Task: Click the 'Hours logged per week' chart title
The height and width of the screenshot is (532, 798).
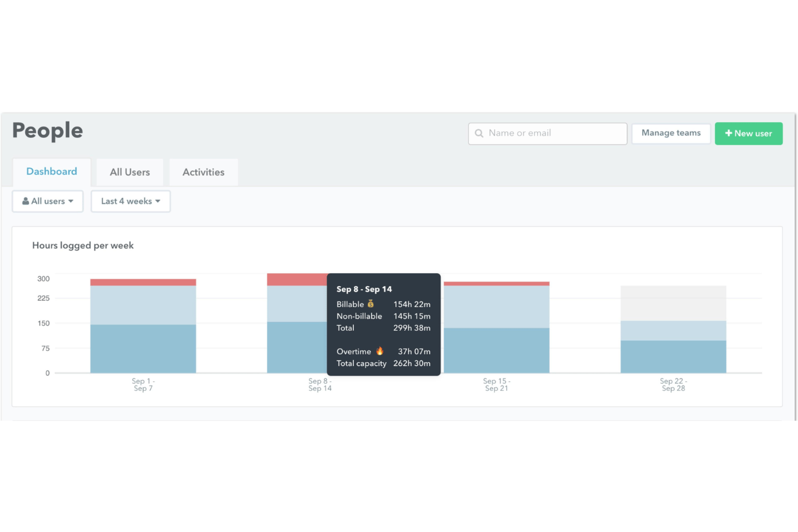Action: [x=83, y=245]
